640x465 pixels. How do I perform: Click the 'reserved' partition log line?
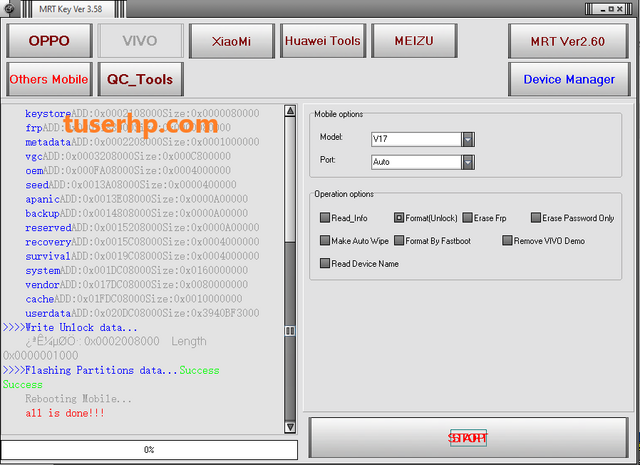pyautogui.click(x=142, y=228)
